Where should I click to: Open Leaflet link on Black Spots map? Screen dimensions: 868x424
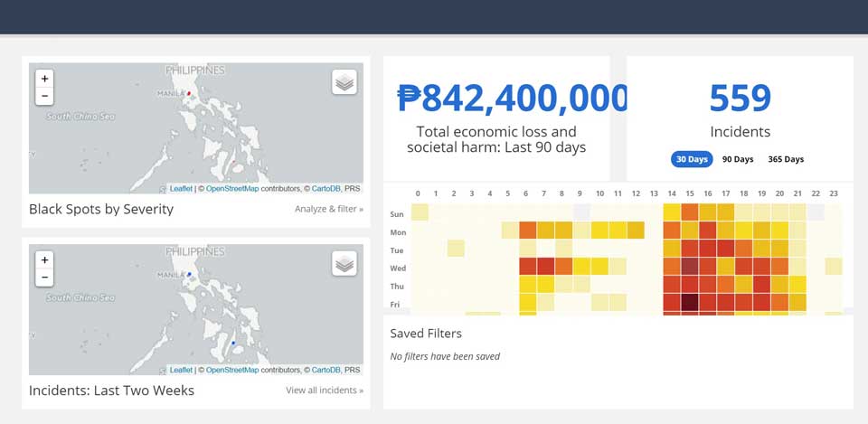click(x=181, y=188)
